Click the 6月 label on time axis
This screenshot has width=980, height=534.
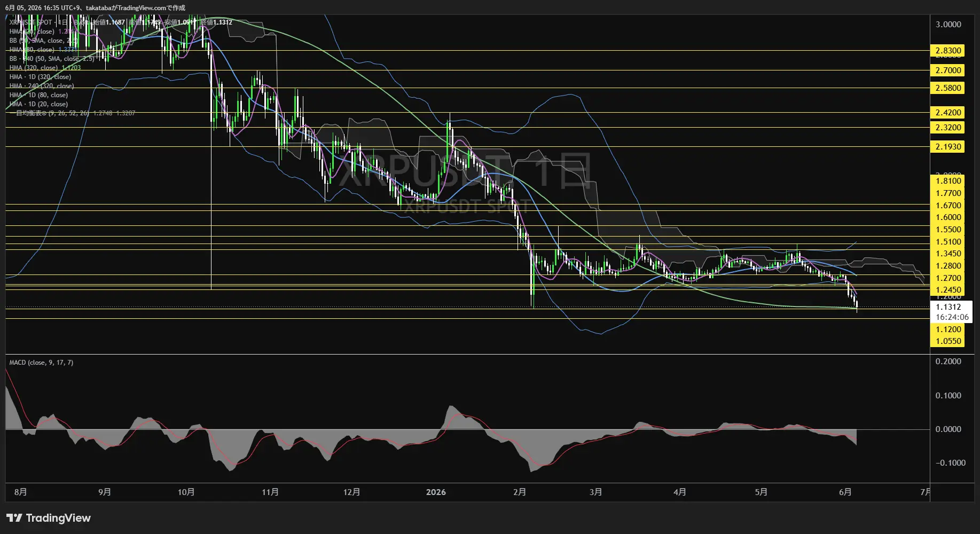(845, 492)
